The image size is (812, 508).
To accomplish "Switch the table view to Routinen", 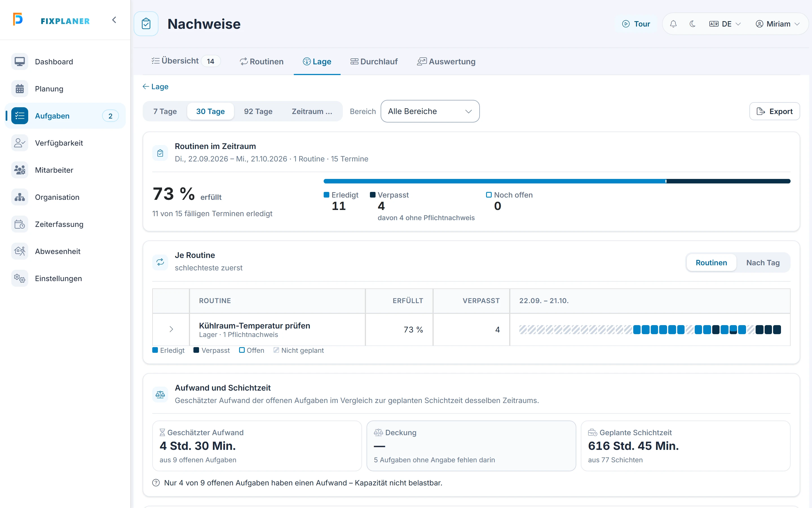I will pyautogui.click(x=711, y=263).
